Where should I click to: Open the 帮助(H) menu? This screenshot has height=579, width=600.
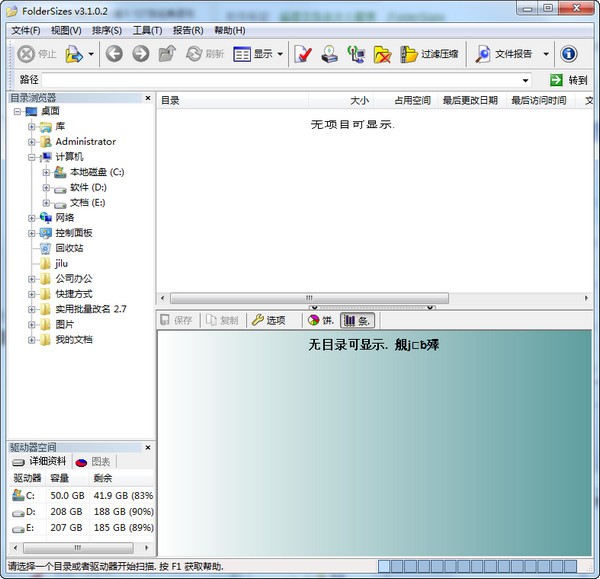[x=230, y=30]
